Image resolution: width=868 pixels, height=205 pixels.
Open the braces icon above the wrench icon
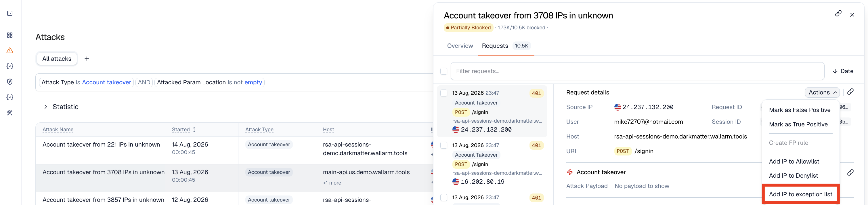click(x=10, y=97)
